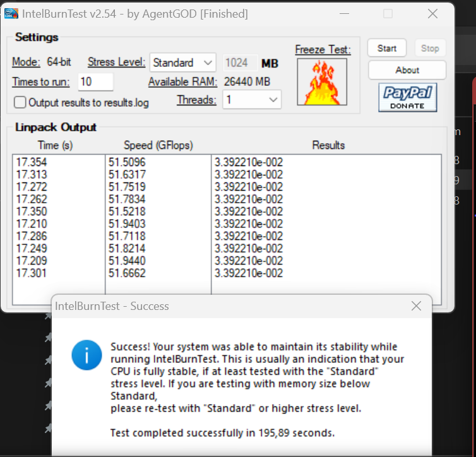Select time value 17.350
The image size is (476, 457).
(x=32, y=211)
